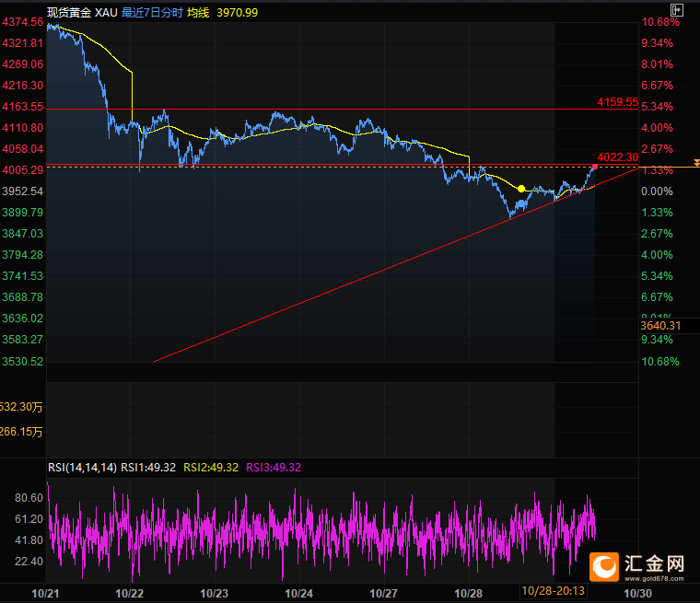The height and width of the screenshot is (603, 700).
Task: Click the green 9.34% percentage label
Action: pos(657,339)
